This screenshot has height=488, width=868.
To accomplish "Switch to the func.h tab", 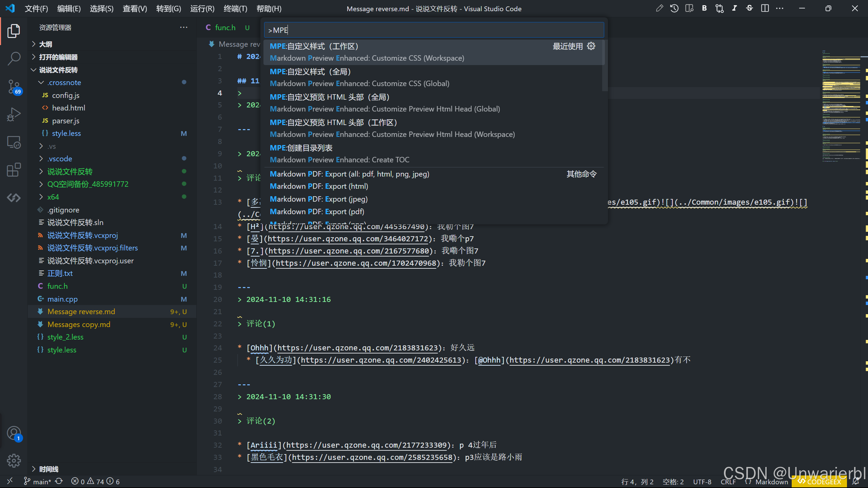I will pos(225,28).
